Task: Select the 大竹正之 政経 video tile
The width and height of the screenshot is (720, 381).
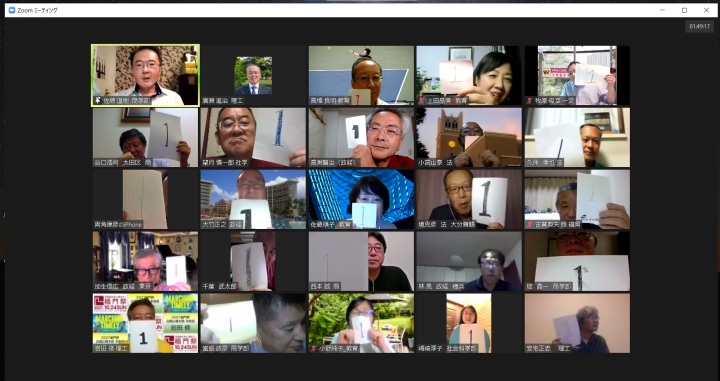Action: coord(253,199)
